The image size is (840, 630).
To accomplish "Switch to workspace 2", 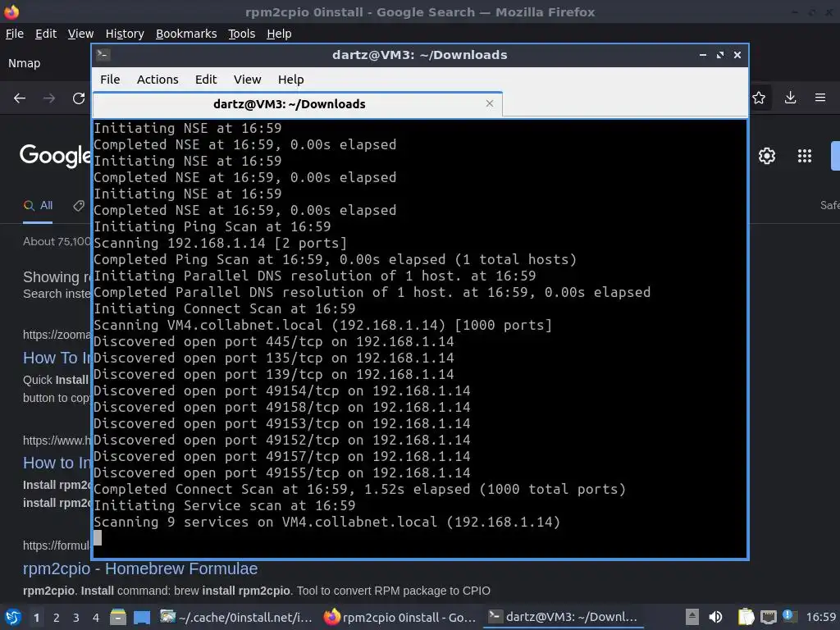I will pyautogui.click(x=57, y=618).
